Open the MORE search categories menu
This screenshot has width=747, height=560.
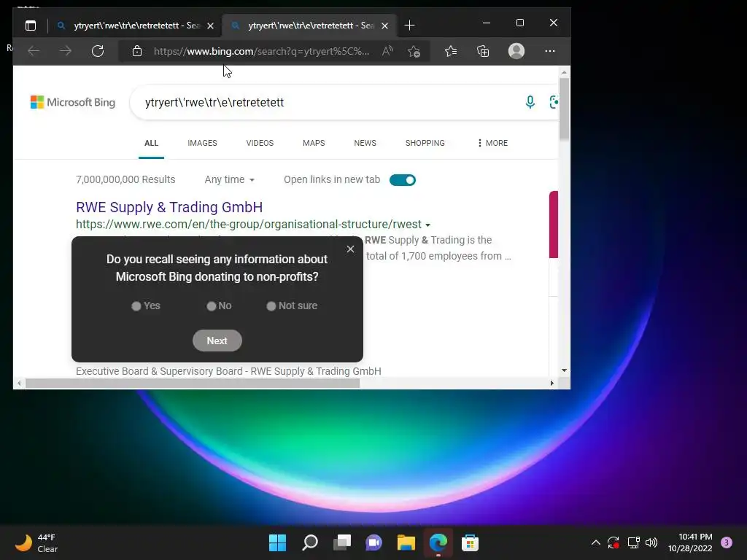(492, 143)
